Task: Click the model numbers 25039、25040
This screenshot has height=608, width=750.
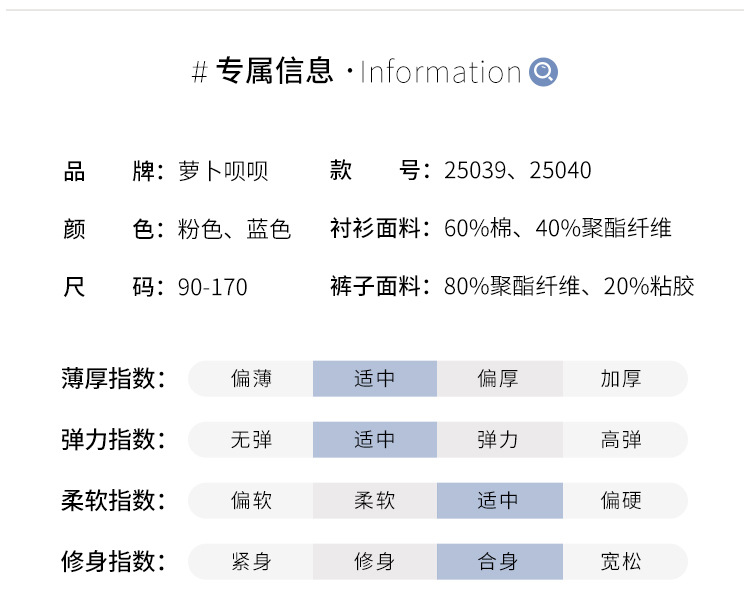Action: (x=518, y=171)
